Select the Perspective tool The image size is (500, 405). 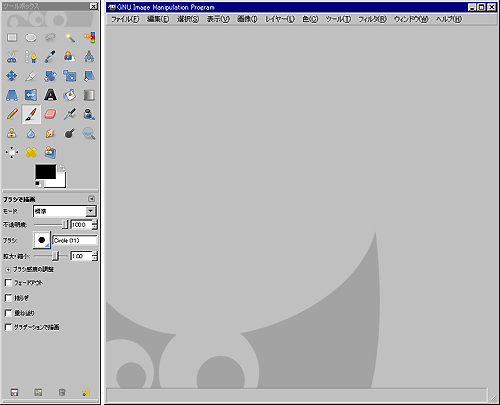(x=12, y=95)
